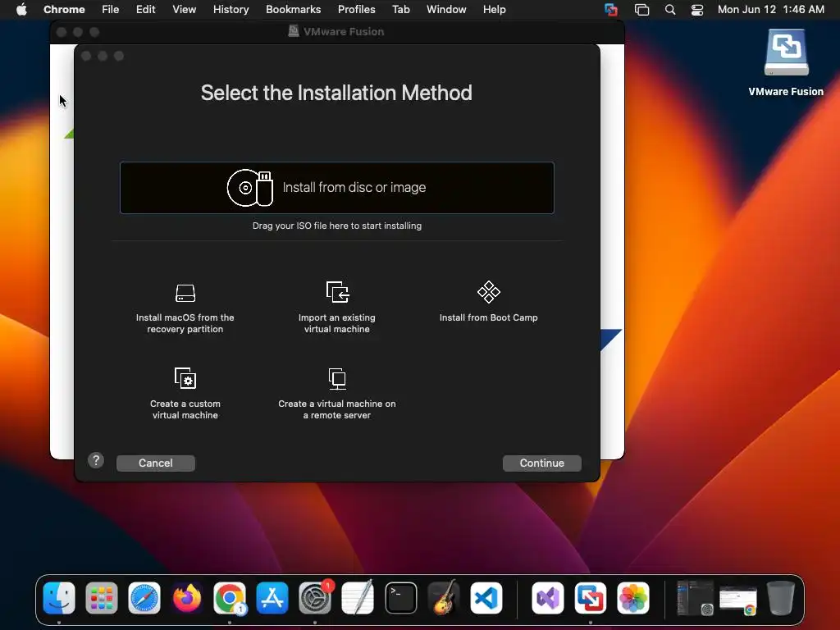Open Finder from the Dock

coord(59,598)
